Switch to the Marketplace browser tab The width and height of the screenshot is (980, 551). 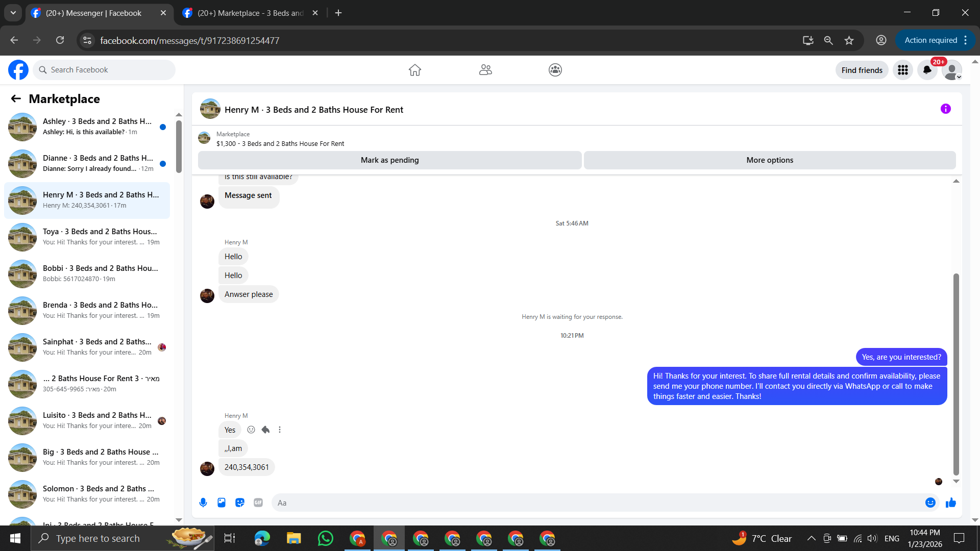point(250,13)
